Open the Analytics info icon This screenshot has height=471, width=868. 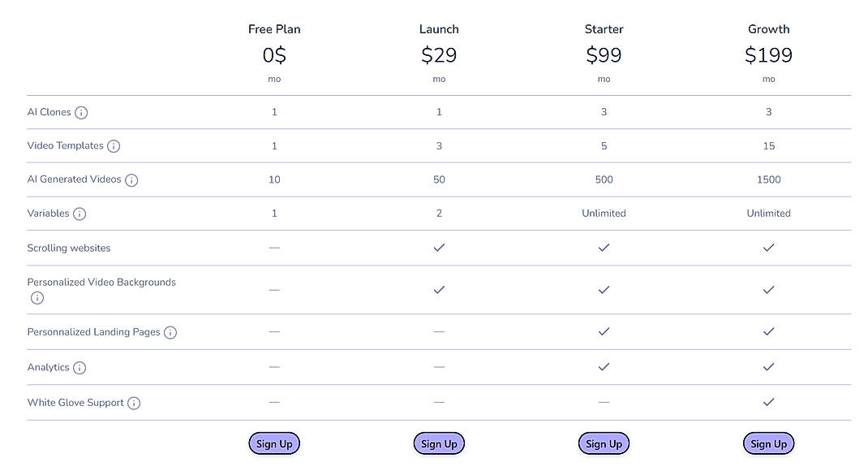coord(81,367)
